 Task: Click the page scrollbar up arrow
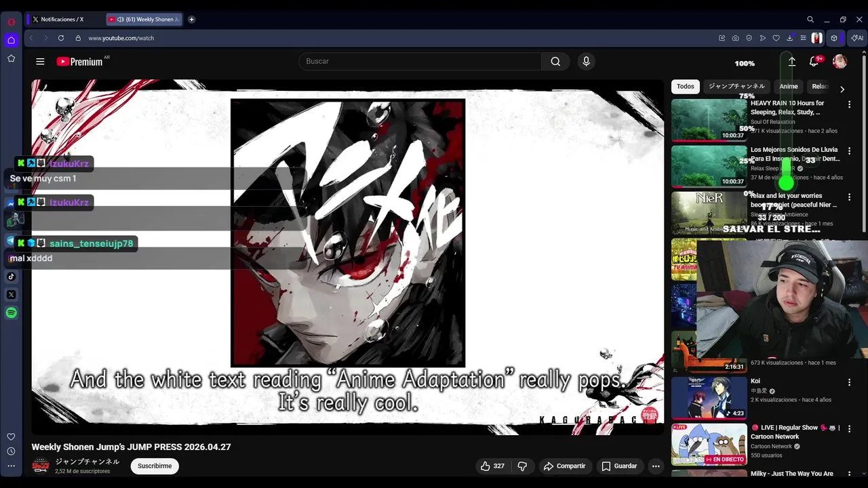[864, 53]
